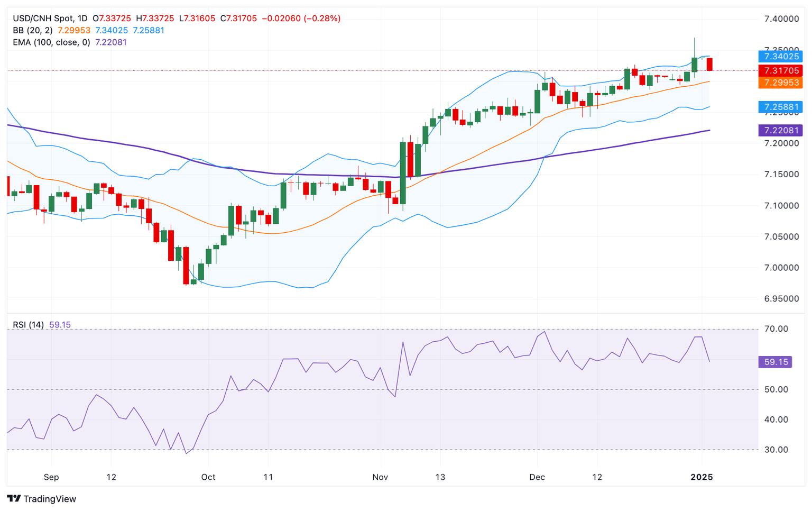Screen dimensions: 812x511
Task: Click the TradingView brand text link
Action: click(x=50, y=499)
